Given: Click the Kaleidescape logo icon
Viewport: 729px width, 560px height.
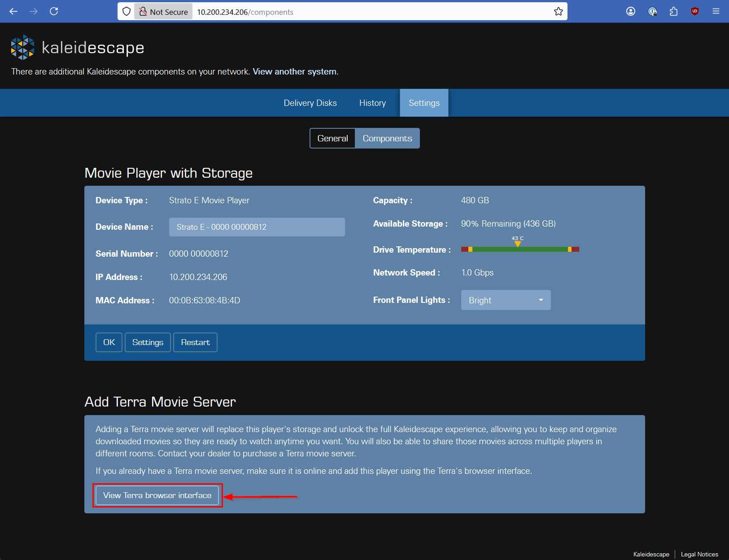Looking at the screenshot, I should [x=22, y=48].
